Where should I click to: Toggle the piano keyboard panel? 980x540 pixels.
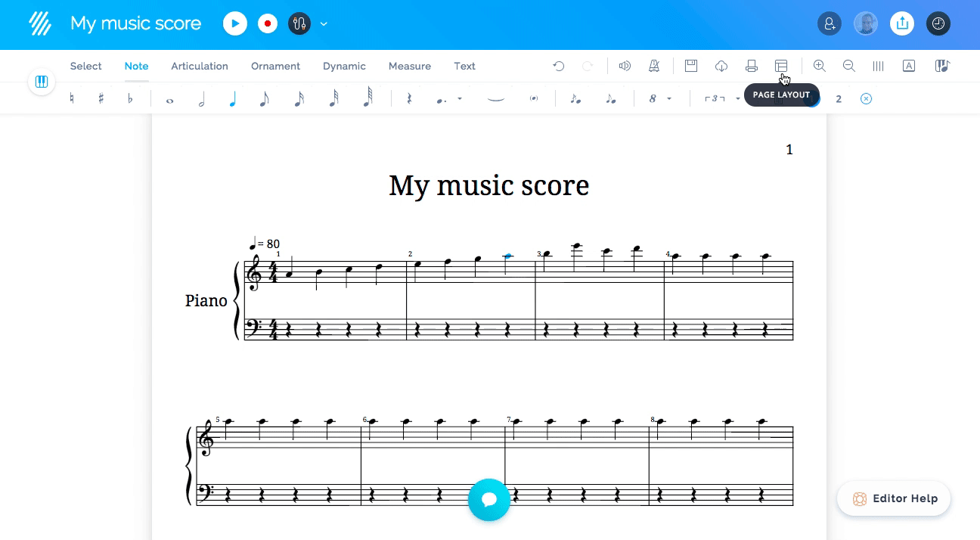(x=42, y=82)
